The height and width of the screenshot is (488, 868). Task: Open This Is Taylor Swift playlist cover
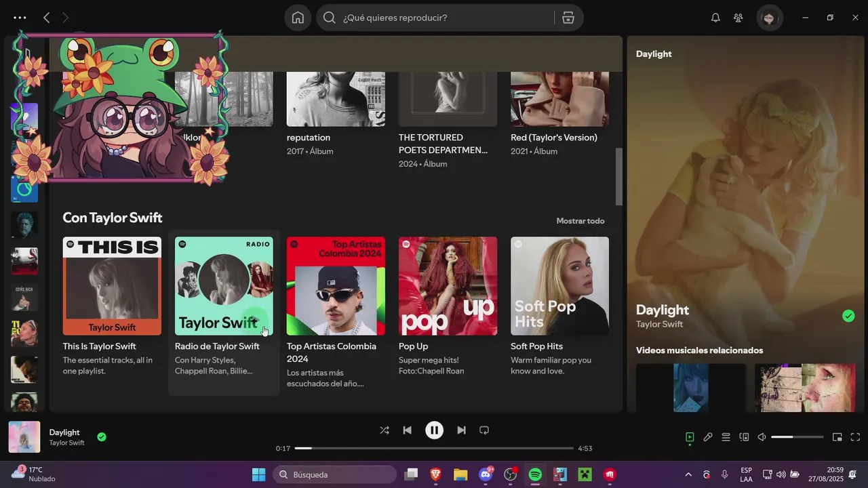coord(112,286)
